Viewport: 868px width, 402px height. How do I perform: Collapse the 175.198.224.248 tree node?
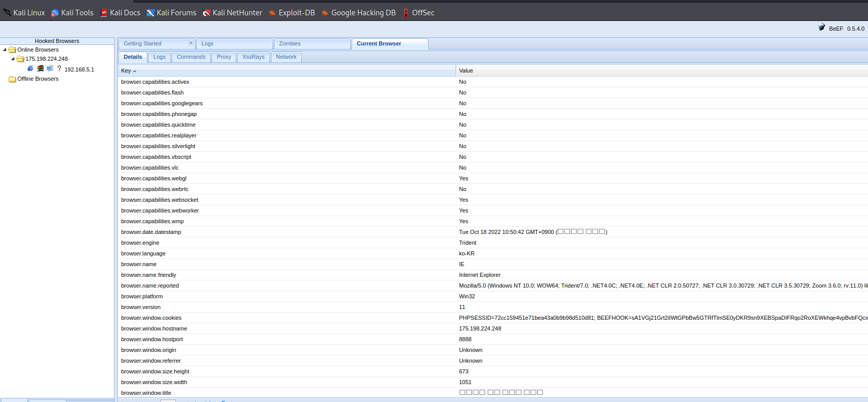pos(13,59)
